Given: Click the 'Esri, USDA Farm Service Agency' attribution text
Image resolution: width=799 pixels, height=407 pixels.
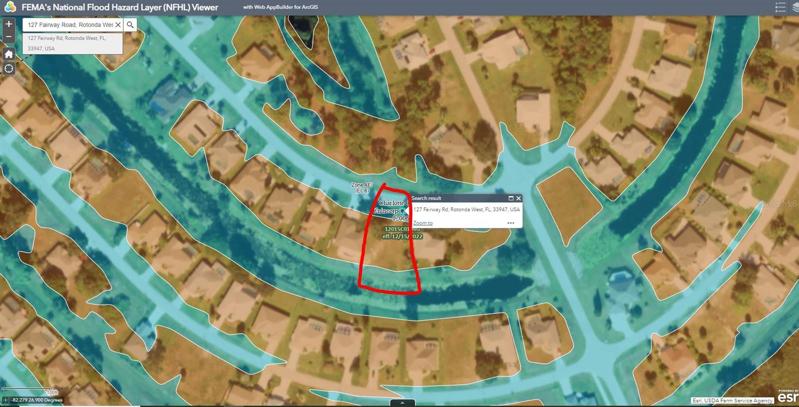Looking at the screenshot, I should pos(733,400).
